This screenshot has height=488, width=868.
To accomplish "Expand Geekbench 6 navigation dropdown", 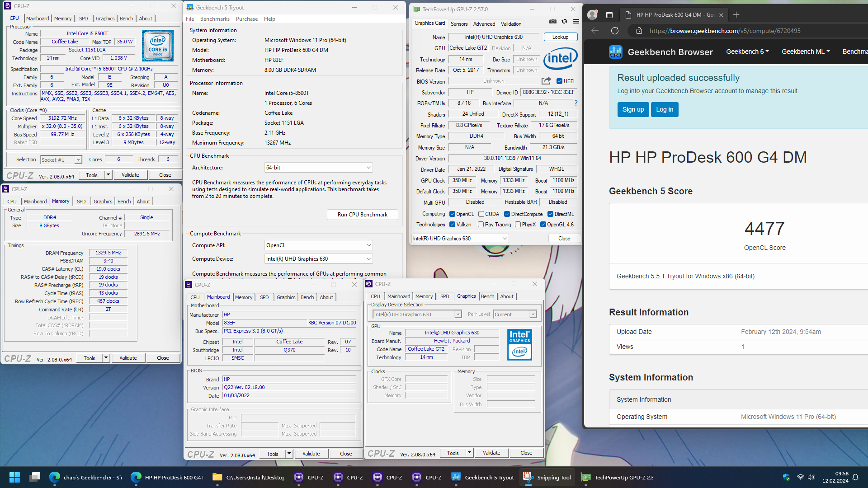I will 747,52.
